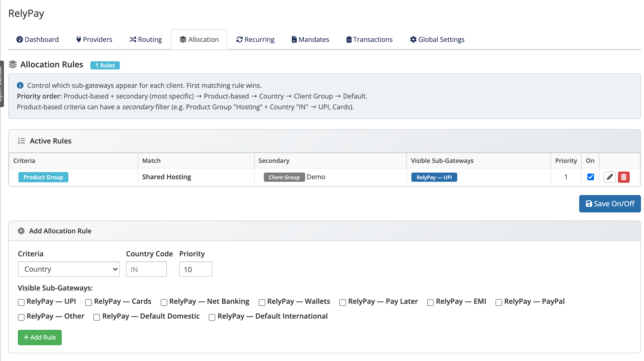Viewport: 644px width, 361px height.
Task: Click the Country Code input field
Action: pos(146,269)
